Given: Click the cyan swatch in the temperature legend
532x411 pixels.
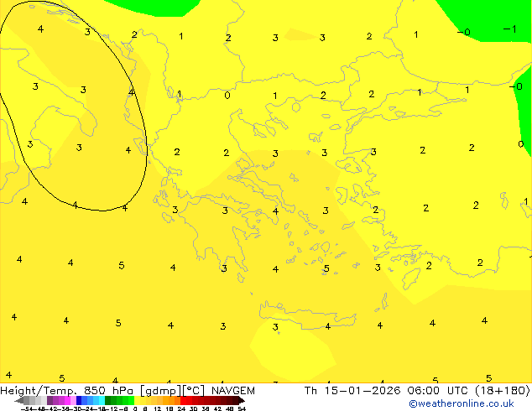Looking at the screenshot, I should point(102,401).
